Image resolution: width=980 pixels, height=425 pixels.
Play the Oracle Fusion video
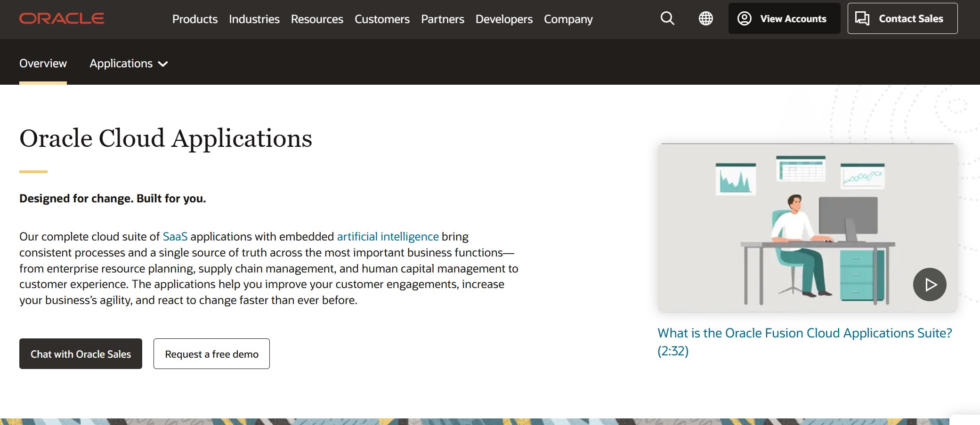[929, 285]
